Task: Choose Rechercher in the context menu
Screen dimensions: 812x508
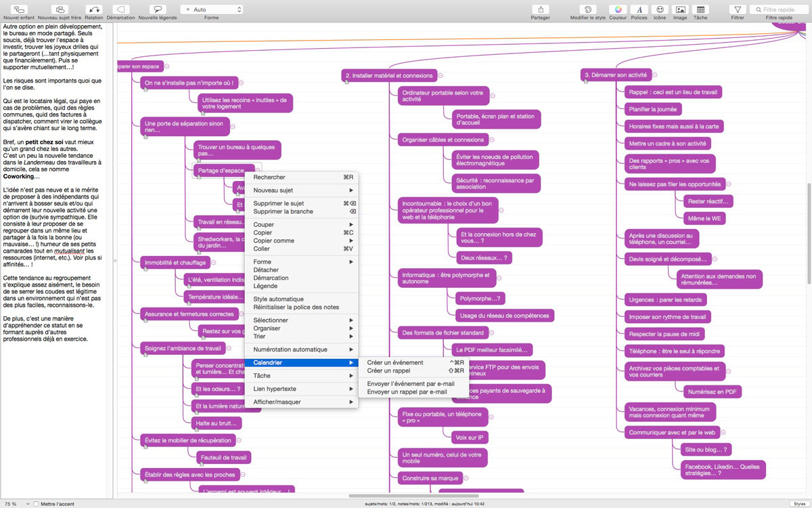Action: 302,177
